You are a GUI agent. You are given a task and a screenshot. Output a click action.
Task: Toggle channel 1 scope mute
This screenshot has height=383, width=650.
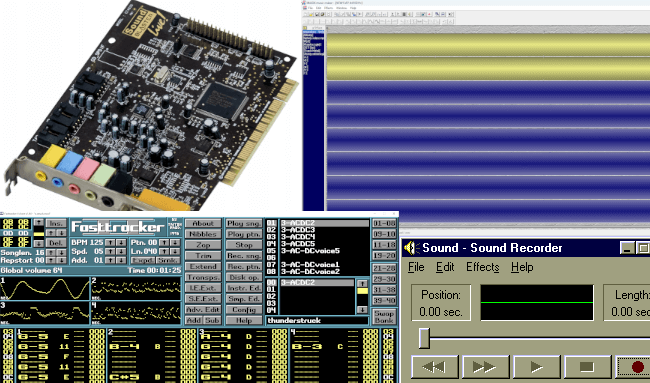tap(45, 288)
